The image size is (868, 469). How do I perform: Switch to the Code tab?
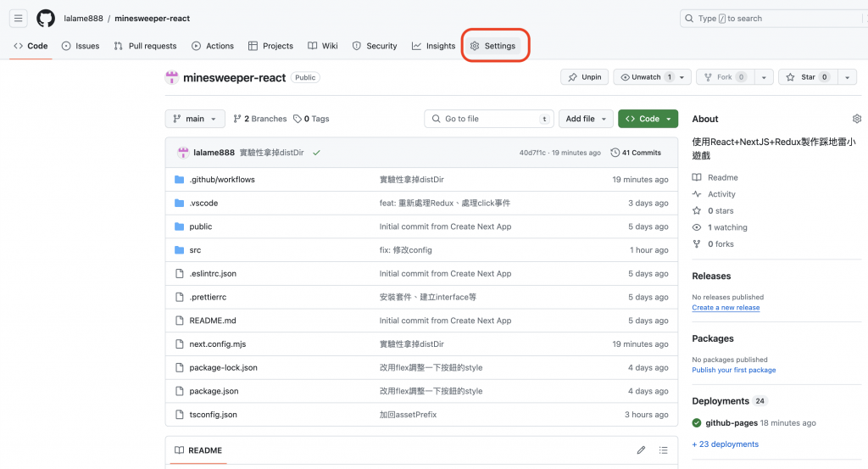pos(31,46)
